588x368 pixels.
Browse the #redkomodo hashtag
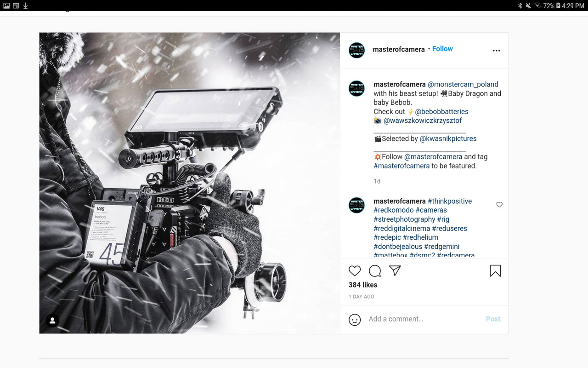[x=394, y=210]
